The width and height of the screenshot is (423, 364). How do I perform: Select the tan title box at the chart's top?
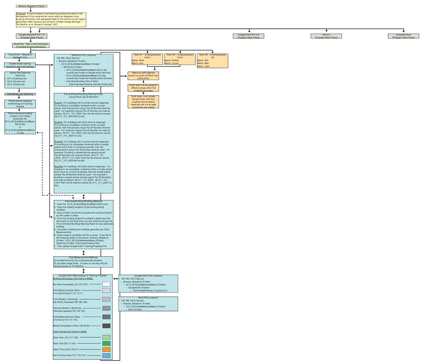coord(31,6)
